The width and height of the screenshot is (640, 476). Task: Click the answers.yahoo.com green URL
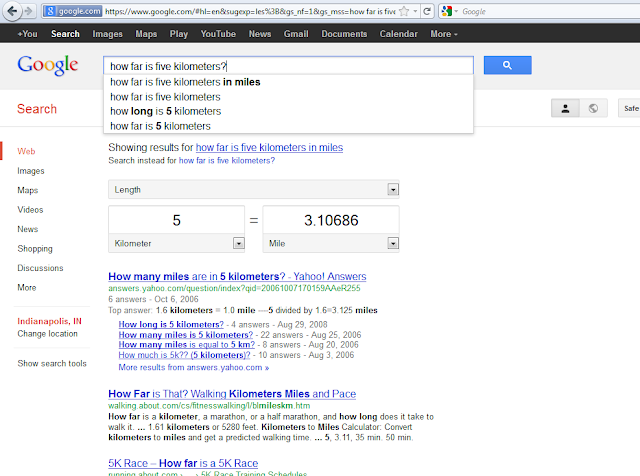[x=234, y=288]
